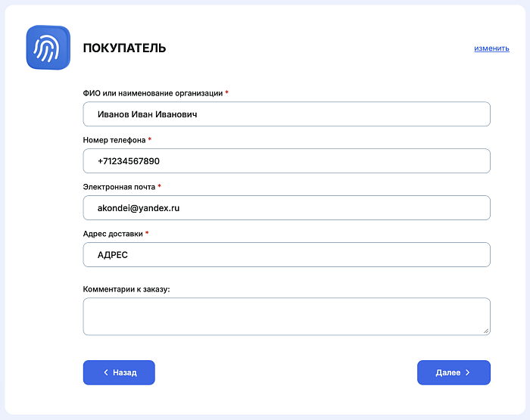Click the blue fingerprint logo icon

(x=48, y=48)
